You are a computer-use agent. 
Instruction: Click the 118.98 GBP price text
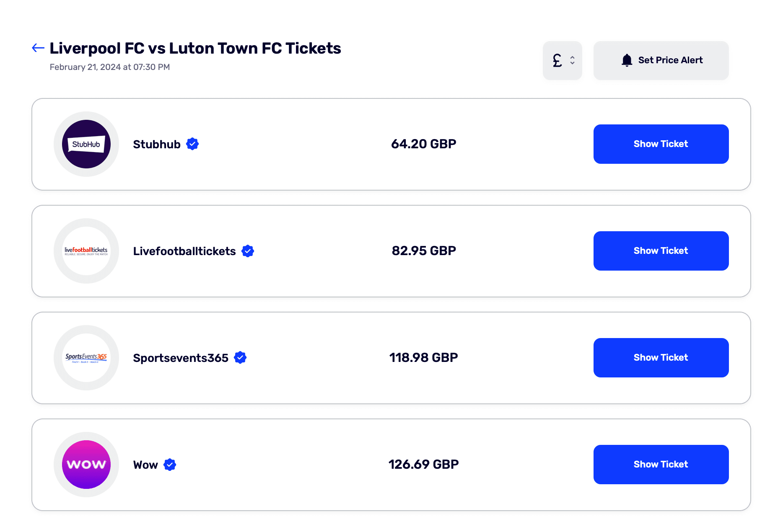[x=423, y=358]
